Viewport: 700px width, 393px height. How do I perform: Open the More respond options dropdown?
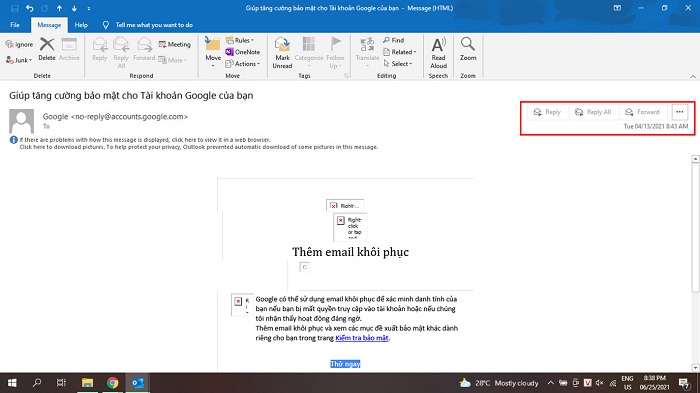tap(173, 60)
